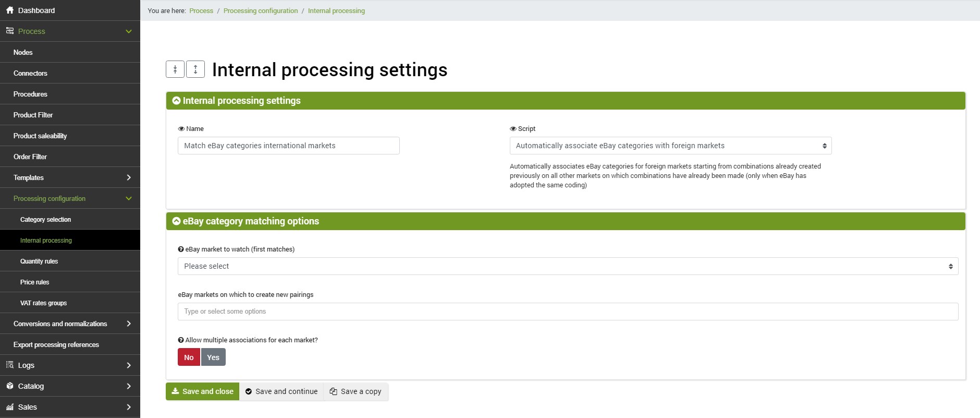Open the Script dropdown
The width and height of the screenshot is (980, 418).
[670, 146]
